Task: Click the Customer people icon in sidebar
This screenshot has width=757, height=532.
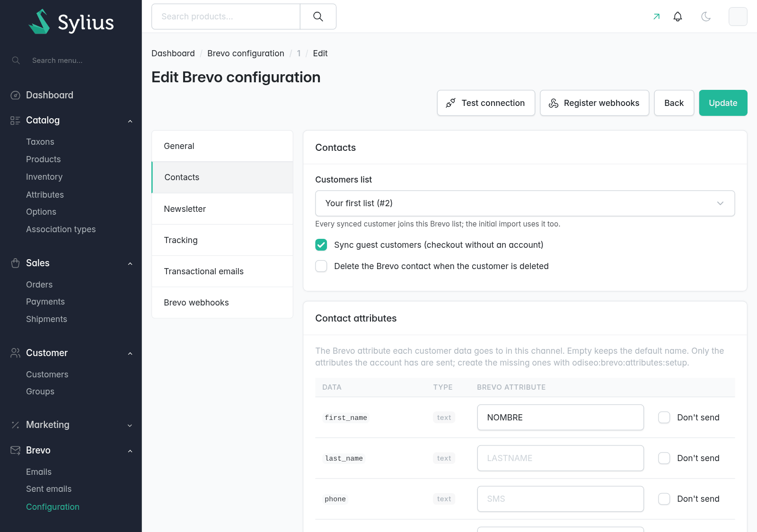Action: tap(15, 353)
